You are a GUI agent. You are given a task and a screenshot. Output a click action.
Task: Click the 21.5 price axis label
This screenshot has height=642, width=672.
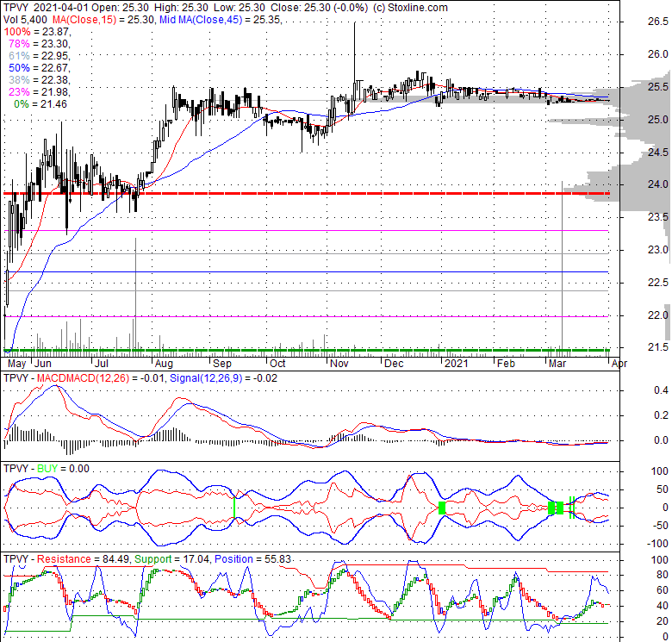[657, 347]
